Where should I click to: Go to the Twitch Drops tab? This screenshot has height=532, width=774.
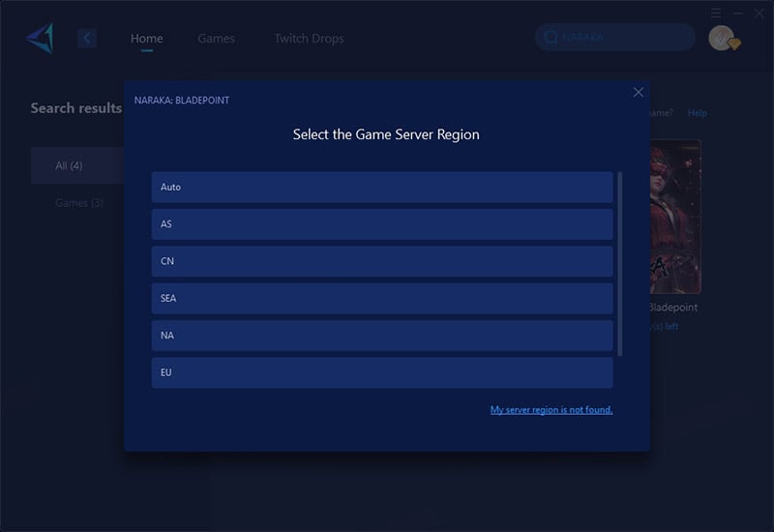tap(309, 39)
